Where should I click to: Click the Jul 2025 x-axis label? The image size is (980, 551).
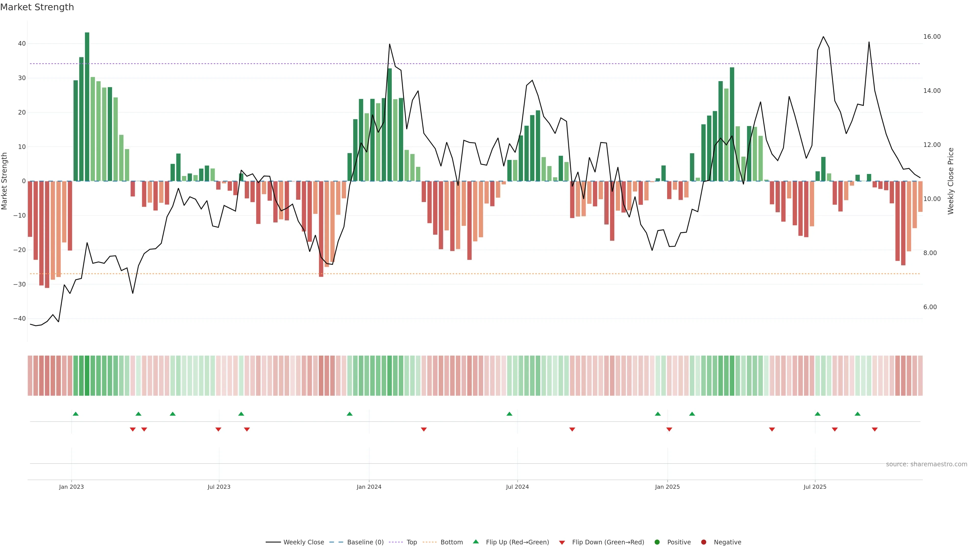pos(815,487)
